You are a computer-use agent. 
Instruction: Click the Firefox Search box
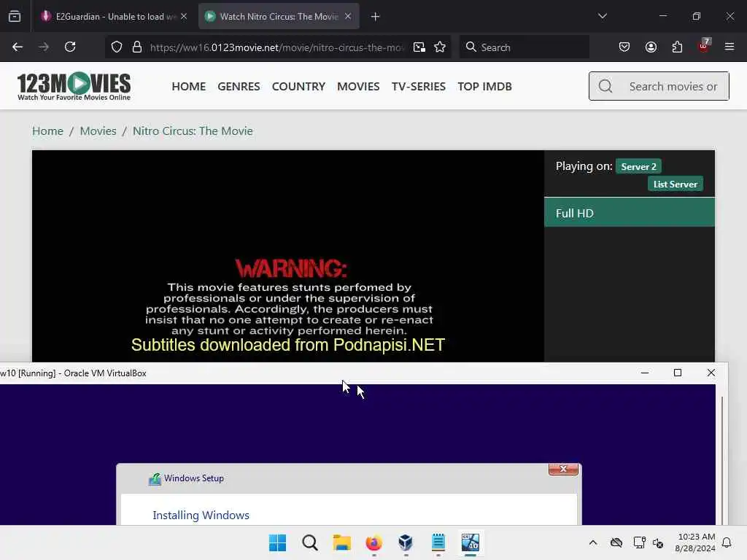(524, 47)
